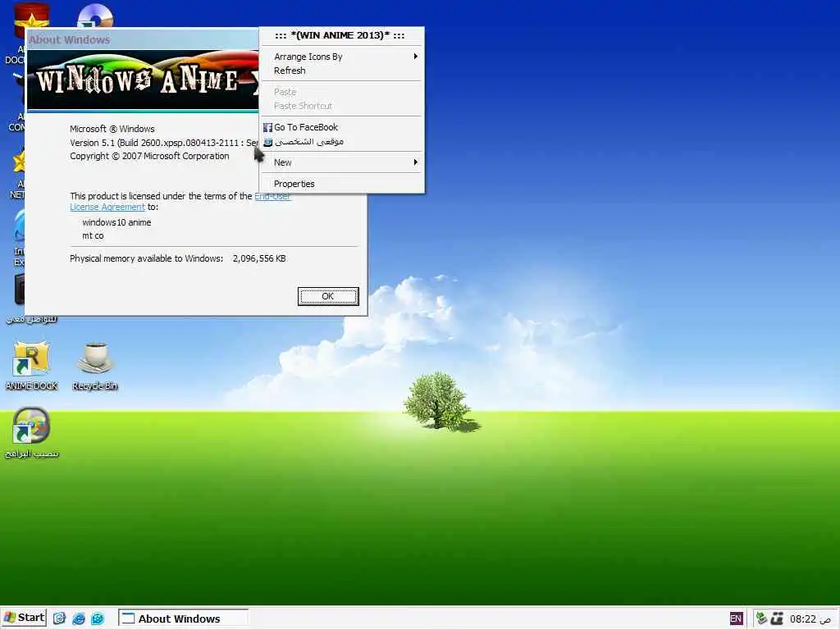Screen dimensions: 840x630
Task: Click the Microsoft ® Windows text
Action: [x=112, y=129]
